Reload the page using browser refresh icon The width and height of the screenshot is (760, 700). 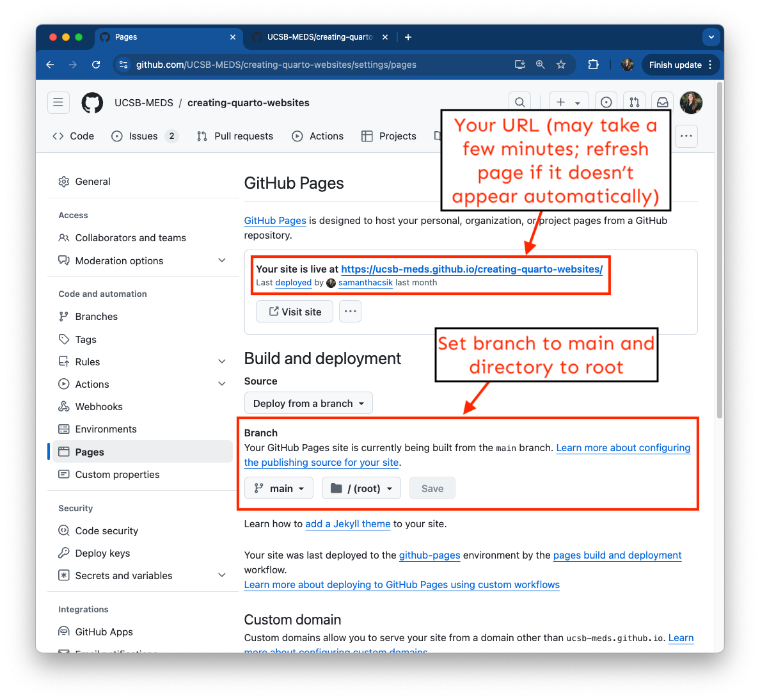tap(96, 65)
